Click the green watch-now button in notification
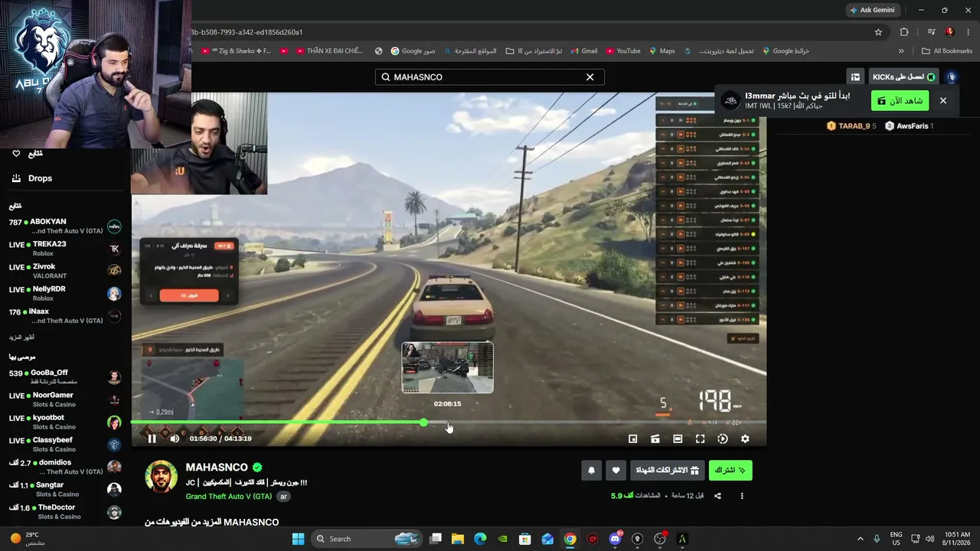 [900, 101]
